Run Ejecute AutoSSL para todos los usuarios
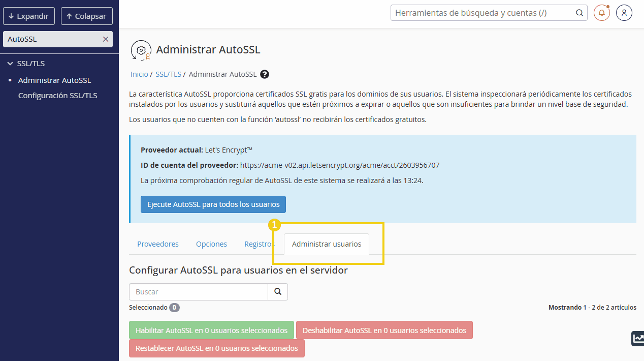This screenshot has height=361, width=644. click(x=213, y=204)
